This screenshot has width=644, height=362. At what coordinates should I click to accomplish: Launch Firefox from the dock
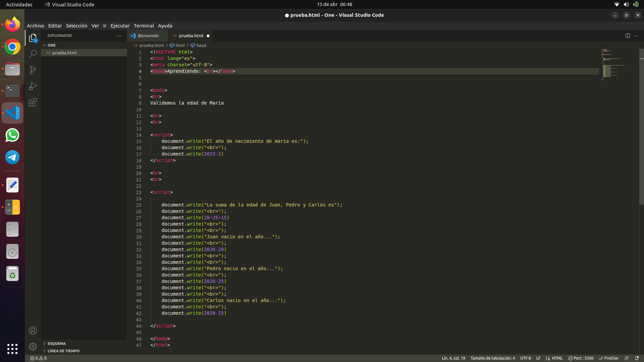(x=12, y=24)
